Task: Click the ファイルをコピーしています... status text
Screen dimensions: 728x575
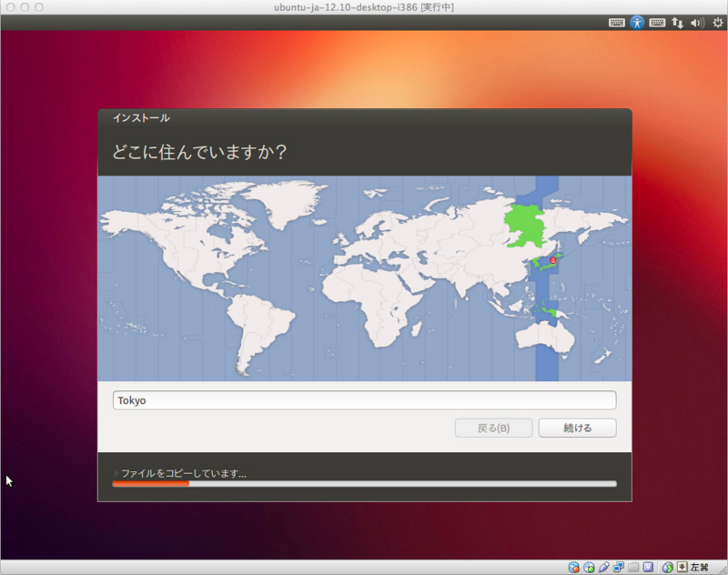Action: point(184,473)
